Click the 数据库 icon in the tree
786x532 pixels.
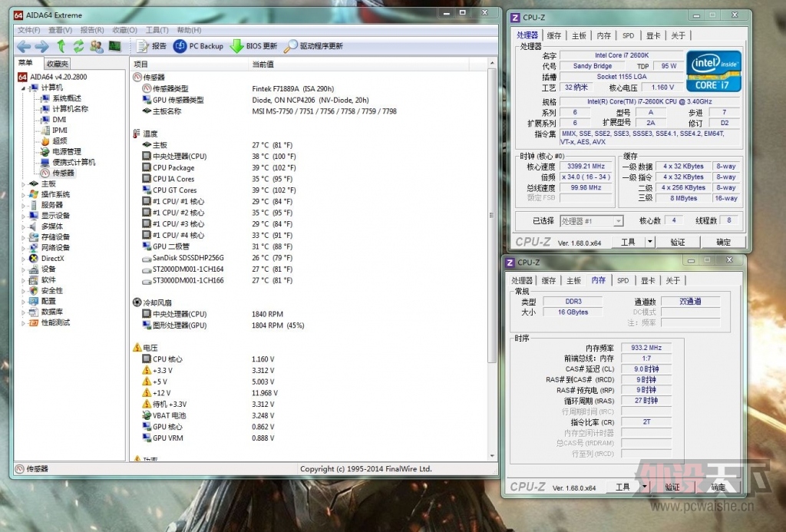(34, 312)
